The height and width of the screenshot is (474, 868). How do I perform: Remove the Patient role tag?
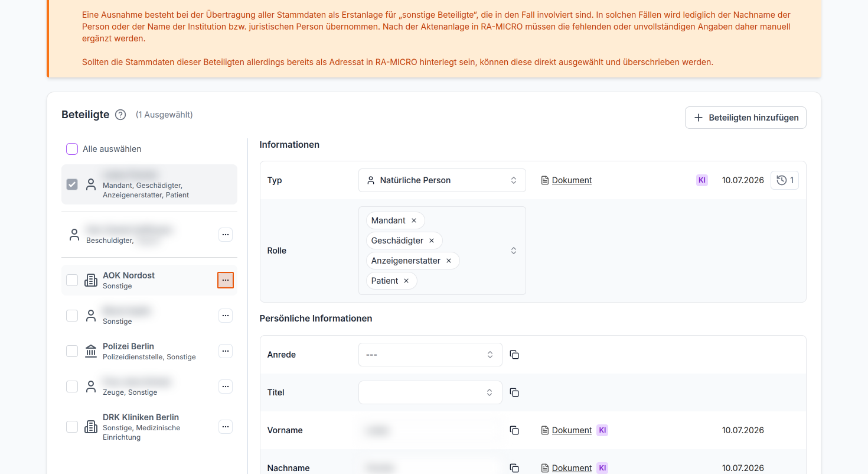[x=406, y=281]
